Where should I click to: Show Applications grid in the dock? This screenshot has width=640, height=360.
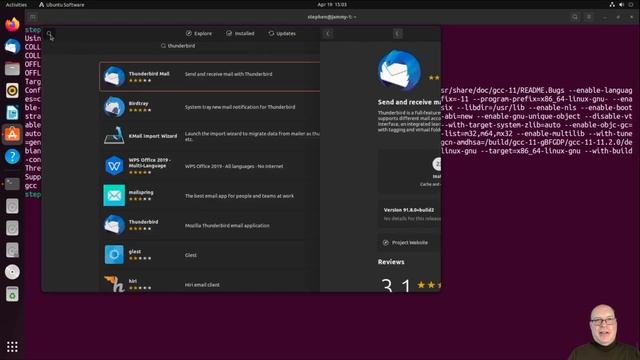click(12, 347)
